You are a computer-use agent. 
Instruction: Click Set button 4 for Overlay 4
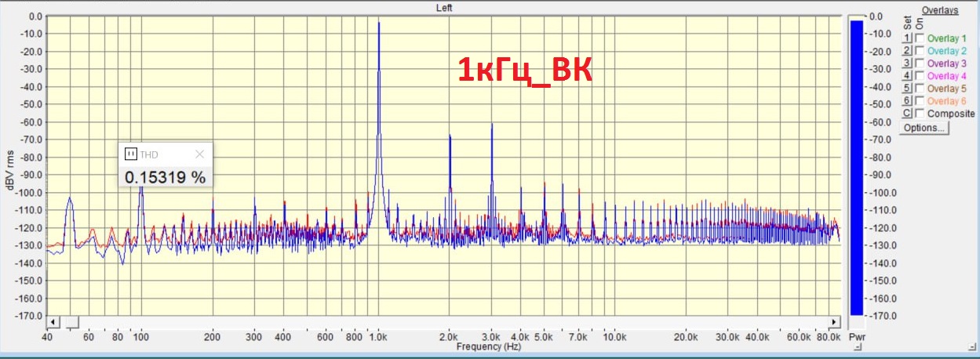906,76
